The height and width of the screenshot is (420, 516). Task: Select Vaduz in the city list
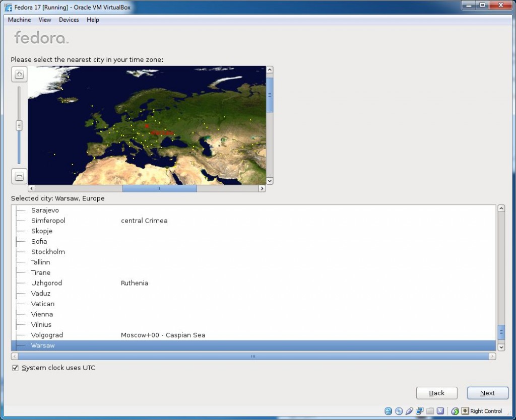click(x=253, y=294)
